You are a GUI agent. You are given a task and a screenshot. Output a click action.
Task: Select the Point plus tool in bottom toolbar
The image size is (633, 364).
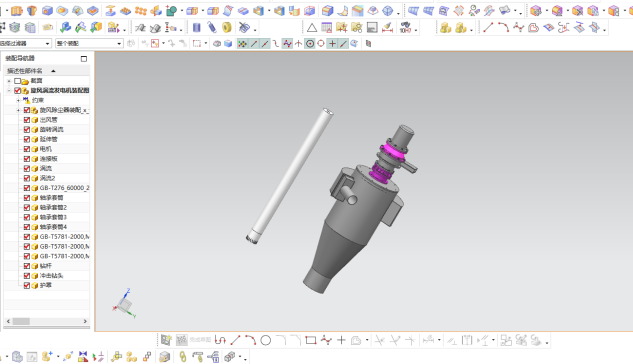341,340
